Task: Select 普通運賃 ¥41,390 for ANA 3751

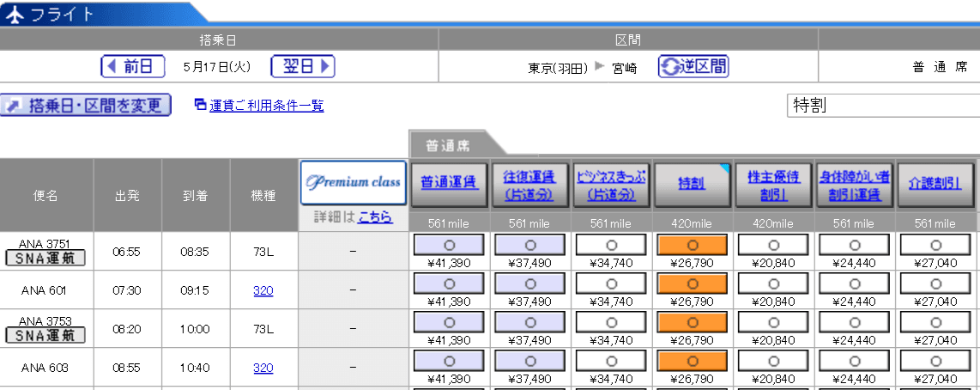Action: pyautogui.click(x=449, y=246)
